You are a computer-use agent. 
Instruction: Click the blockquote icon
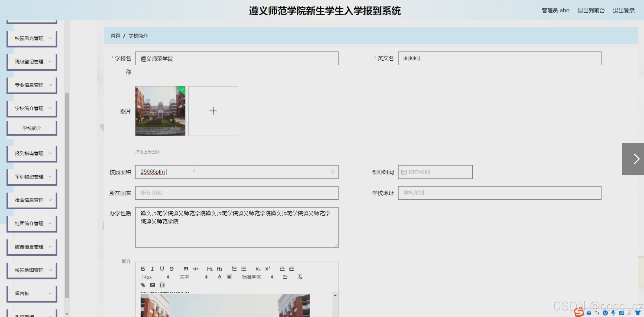pyautogui.click(x=186, y=269)
